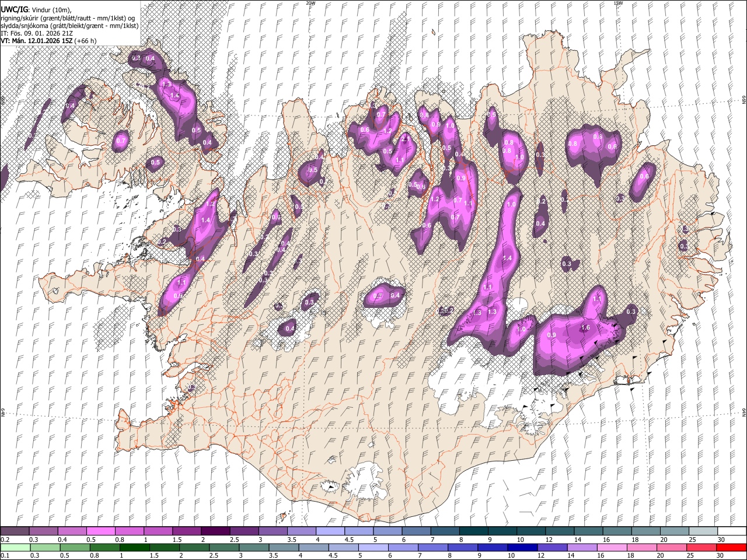
Task: Click the '0.1' label under the lower legend
Action: click(5, 556)
